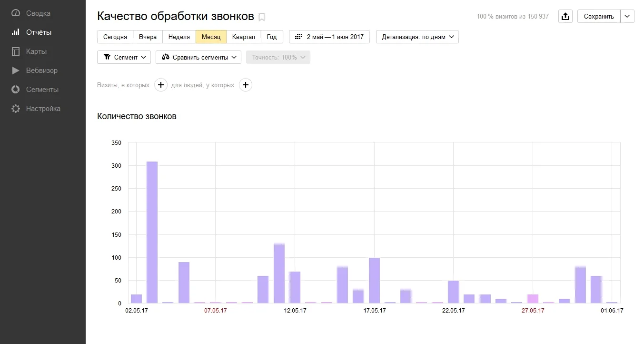Expand the arrow next to Сохранить
644x344 pixels.
[x=628, y=16]
